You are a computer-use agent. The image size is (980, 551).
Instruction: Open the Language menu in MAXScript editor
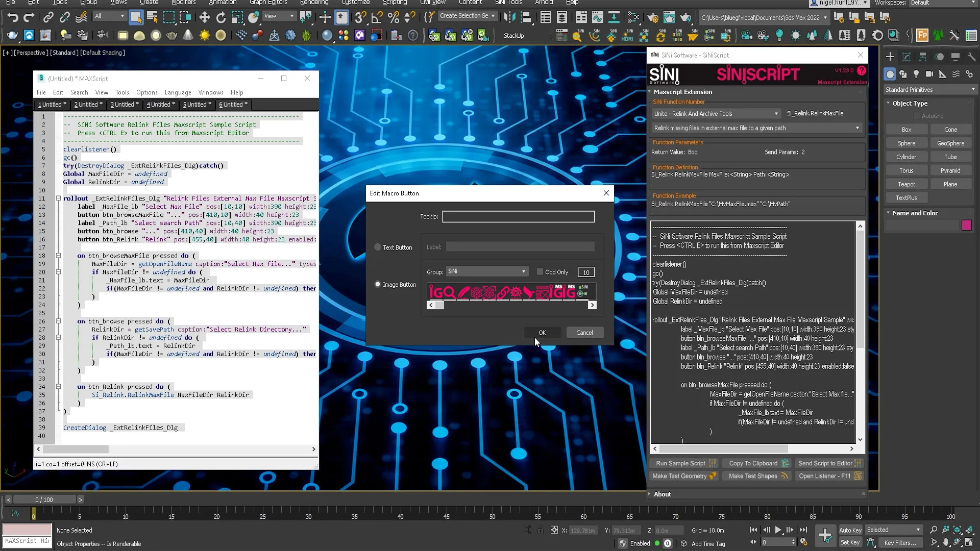pyautogui.click(x=178, y=92)
